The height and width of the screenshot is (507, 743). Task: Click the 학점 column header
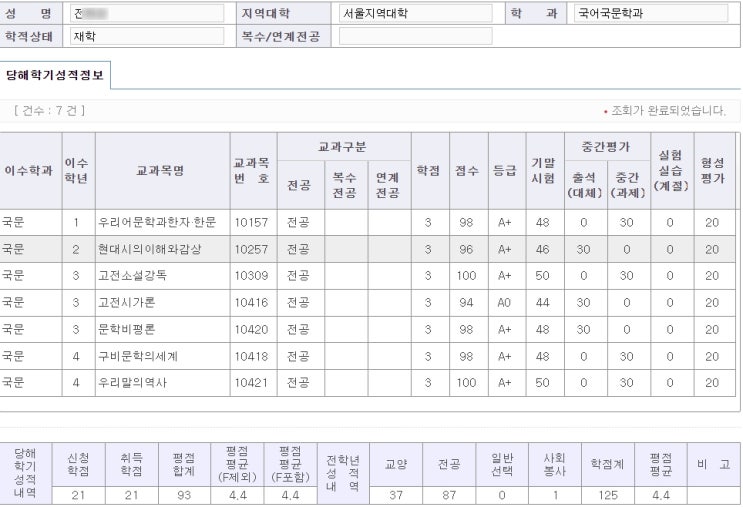pyautogui.click(x=430, y=171)
